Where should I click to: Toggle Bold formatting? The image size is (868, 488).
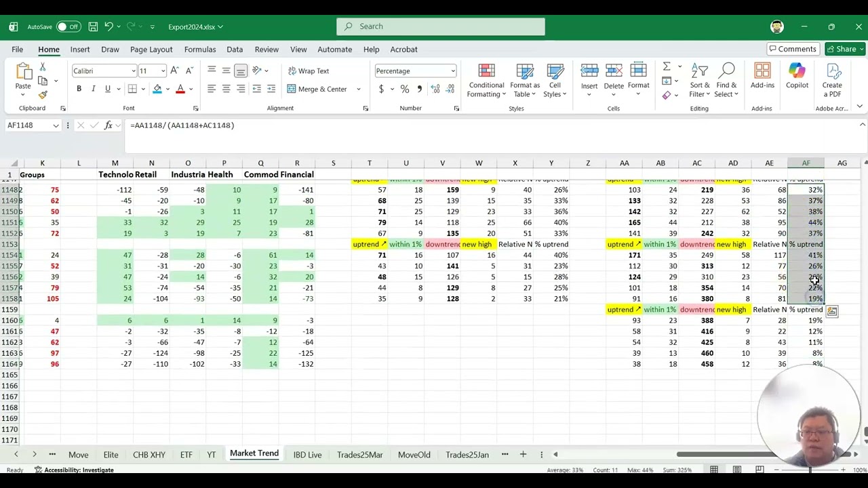point(79,89)
